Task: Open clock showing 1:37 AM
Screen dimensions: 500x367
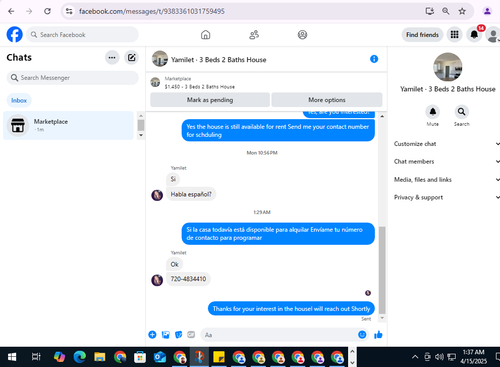Action: 473,357
